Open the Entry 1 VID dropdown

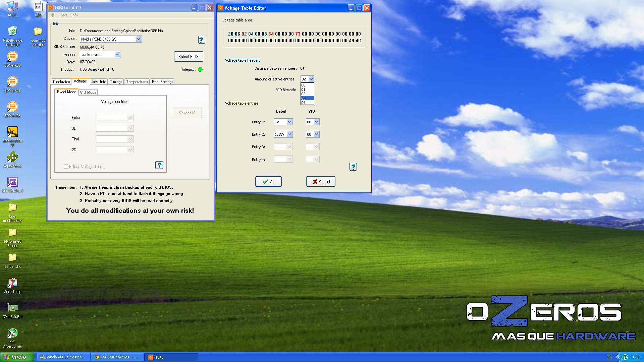[316, 122]
